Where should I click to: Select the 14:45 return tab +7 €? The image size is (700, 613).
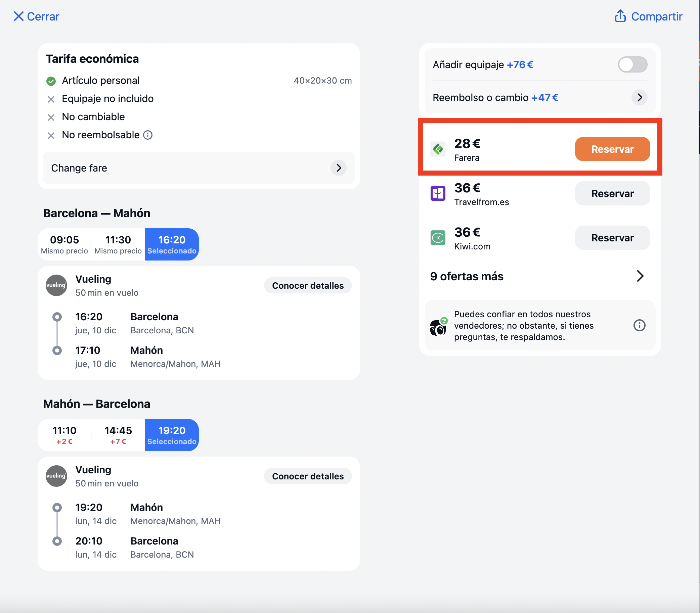coord(118,435)
